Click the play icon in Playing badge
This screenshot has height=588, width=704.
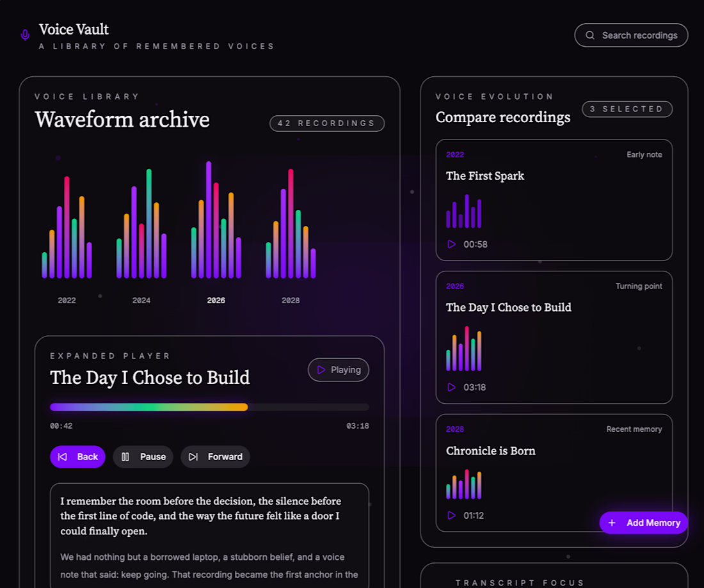tap(321, 370)
